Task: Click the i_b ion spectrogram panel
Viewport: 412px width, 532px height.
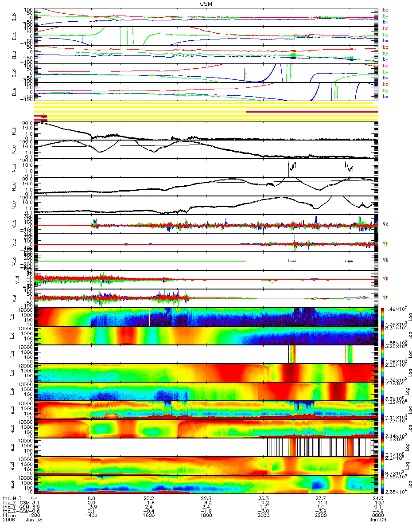Action: click(x=206, y=317)
